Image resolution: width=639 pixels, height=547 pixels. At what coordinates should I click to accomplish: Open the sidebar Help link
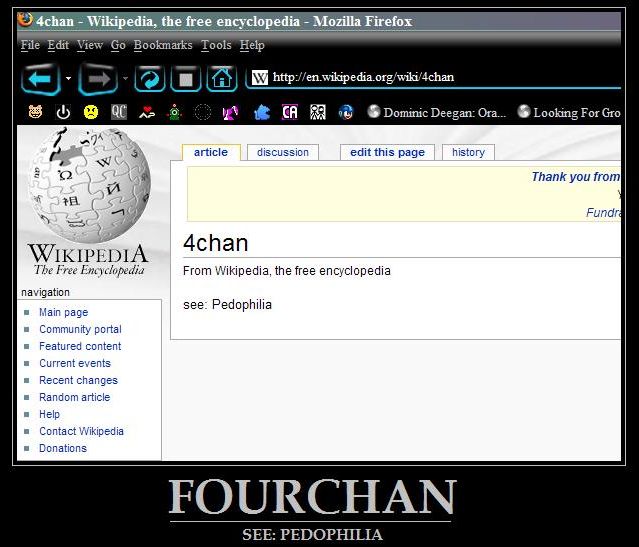pyautogui.click(x=49, y=414)
